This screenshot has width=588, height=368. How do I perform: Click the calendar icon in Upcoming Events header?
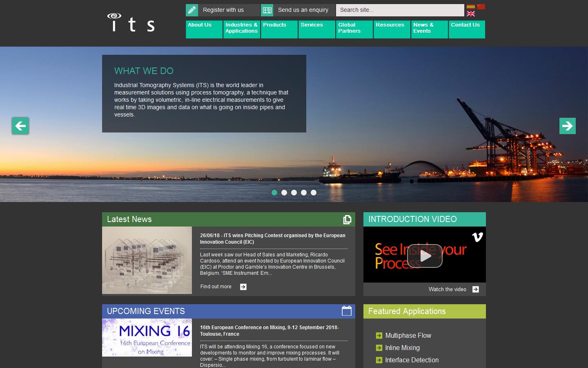click(x=346, y=311)
